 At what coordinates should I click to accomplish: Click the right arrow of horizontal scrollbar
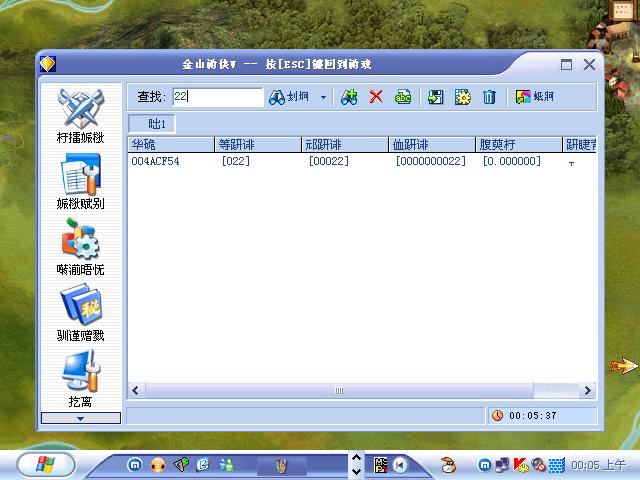pos(589,390)
